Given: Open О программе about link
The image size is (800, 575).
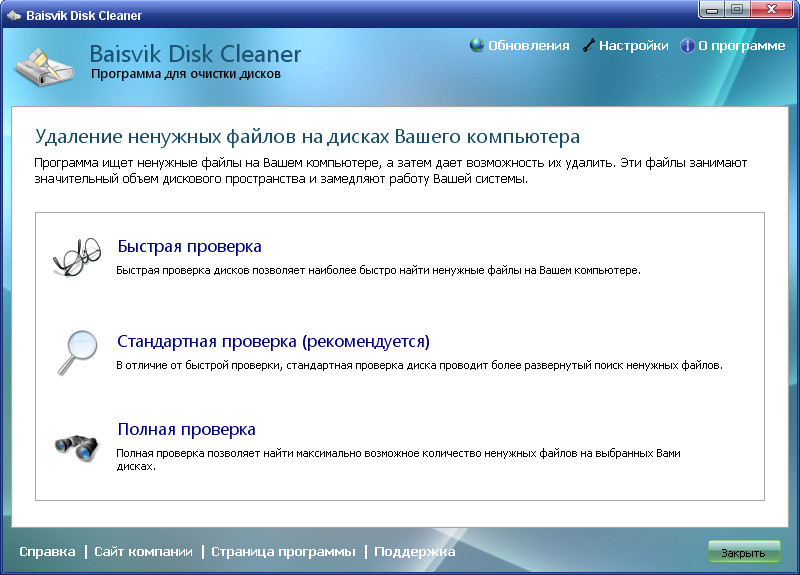Looking at the screenshot, I should click(x=741, y=45).
